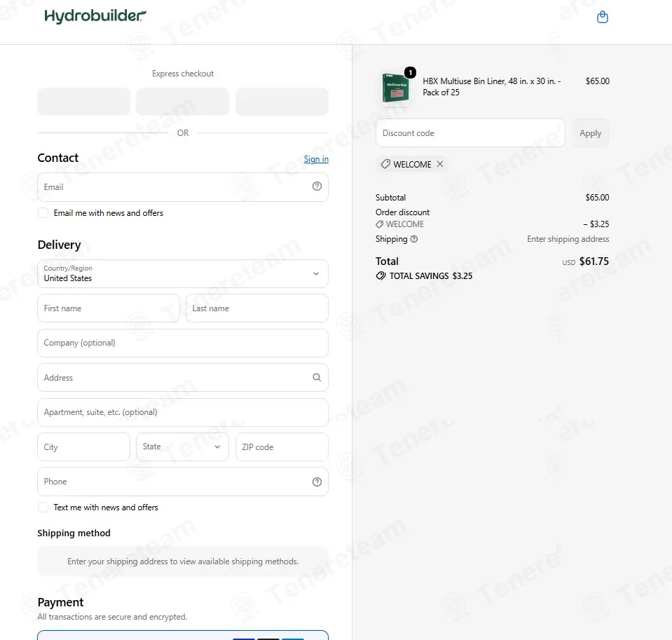672x640 pixels.
Task: Click the Order discount label
Action: (x=402, y=212)
